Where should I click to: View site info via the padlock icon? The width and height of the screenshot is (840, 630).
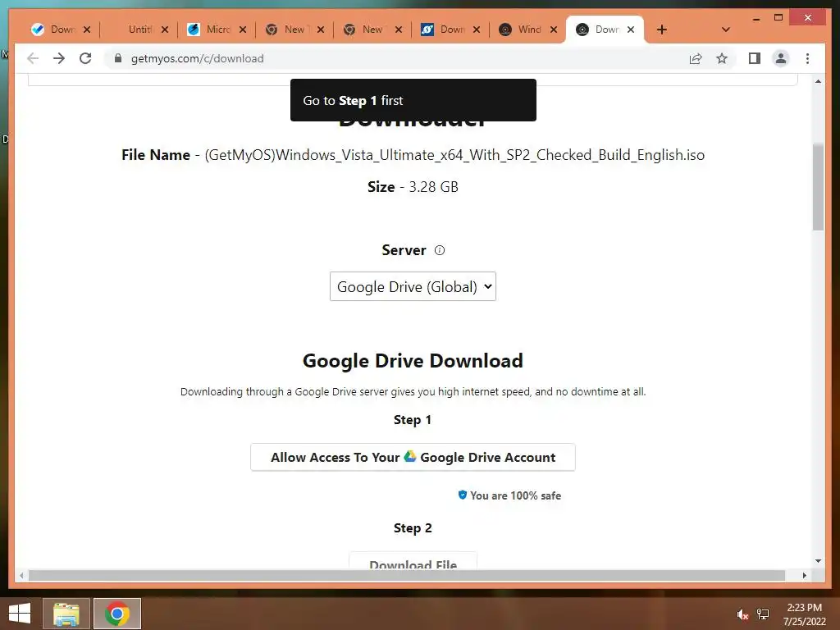[x=118, y=58]
